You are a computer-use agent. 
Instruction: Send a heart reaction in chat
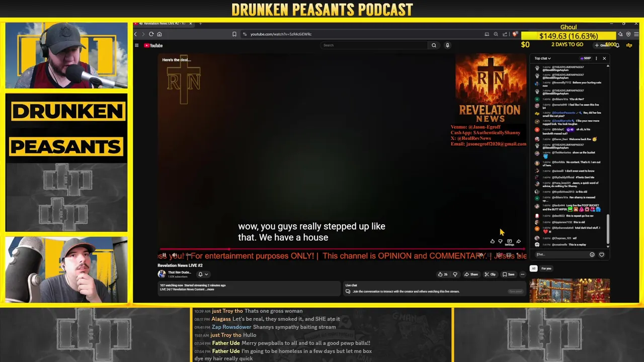[601, 254]
